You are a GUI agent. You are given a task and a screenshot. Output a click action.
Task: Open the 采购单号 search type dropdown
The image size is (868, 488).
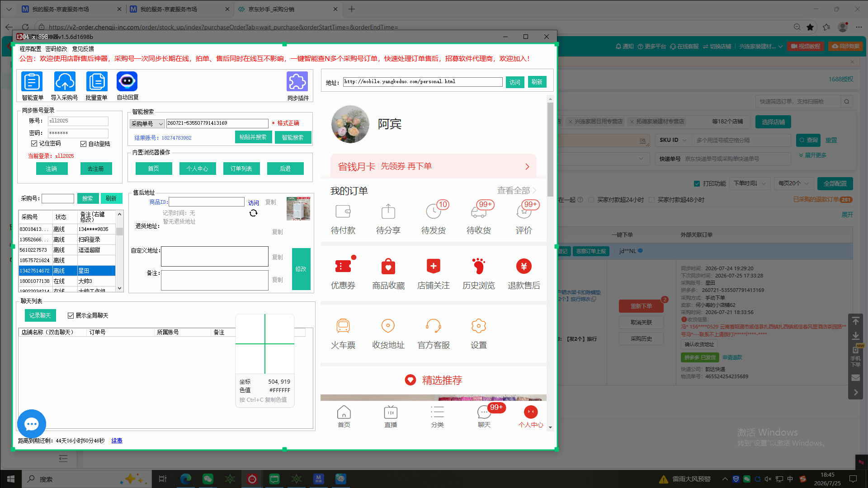(x=147, y=123)
